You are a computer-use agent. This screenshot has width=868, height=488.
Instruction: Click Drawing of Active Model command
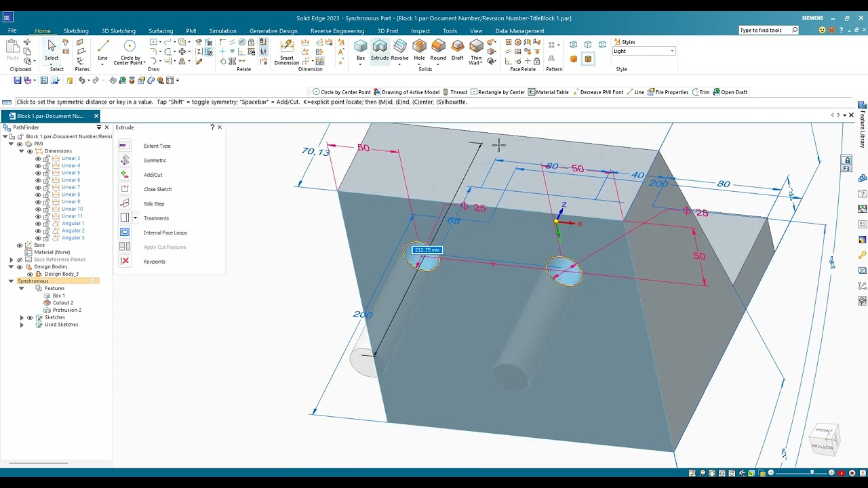point(406,92)
